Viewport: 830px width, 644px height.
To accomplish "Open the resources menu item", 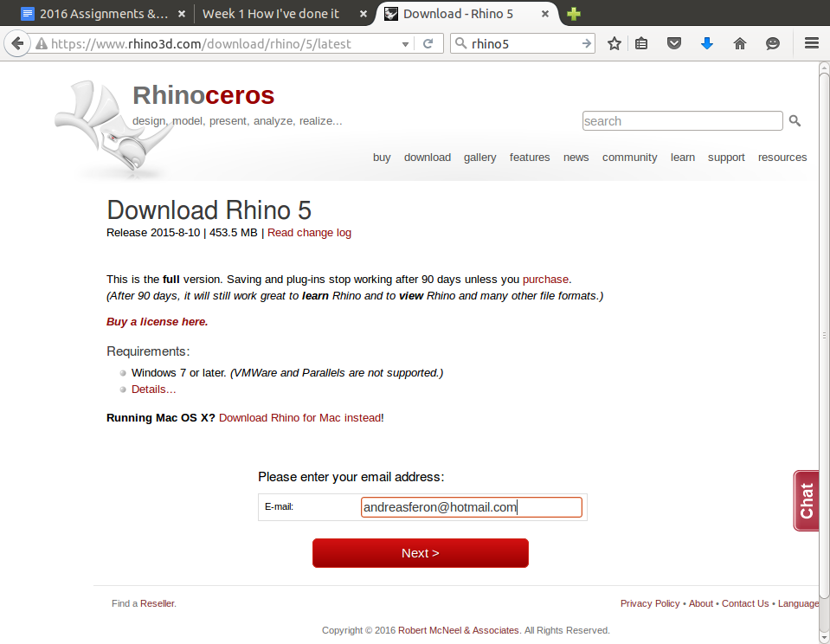I will click(782, 158).
